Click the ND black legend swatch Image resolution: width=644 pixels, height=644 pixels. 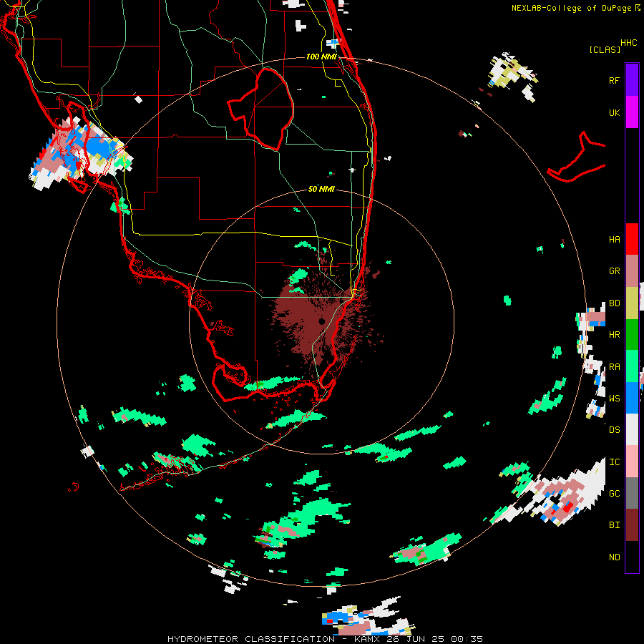632,557
